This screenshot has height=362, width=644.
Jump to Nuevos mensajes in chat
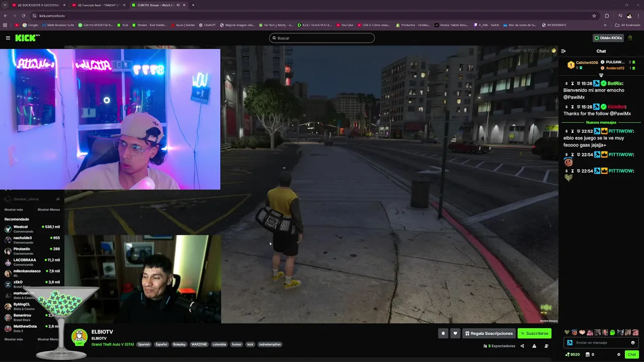tap(601, 123)
